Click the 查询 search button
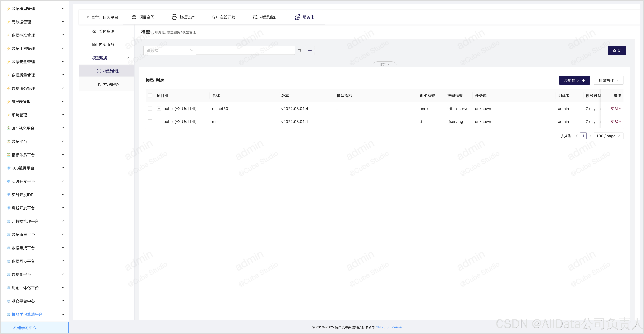 click(617, 50)
